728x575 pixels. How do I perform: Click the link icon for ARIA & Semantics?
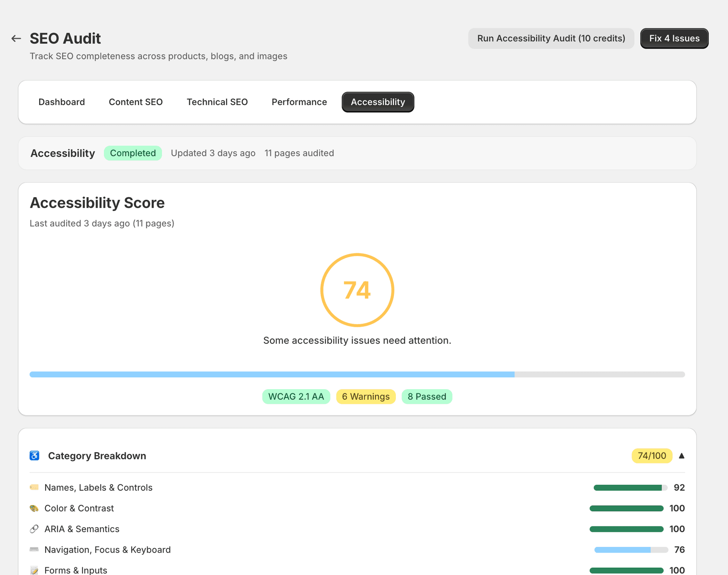(35, 529)
